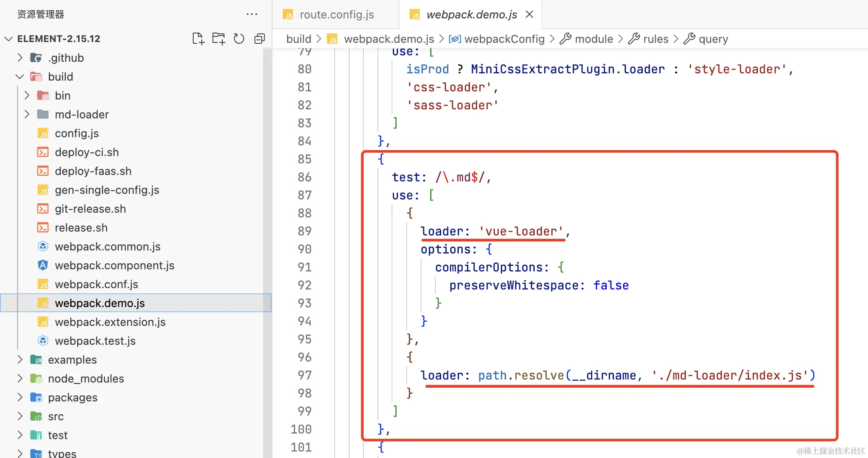Screen dimensions: 868x458
Task: Collapse the ELEMENT-2.15.12 project root
Action: coord(9,39)
